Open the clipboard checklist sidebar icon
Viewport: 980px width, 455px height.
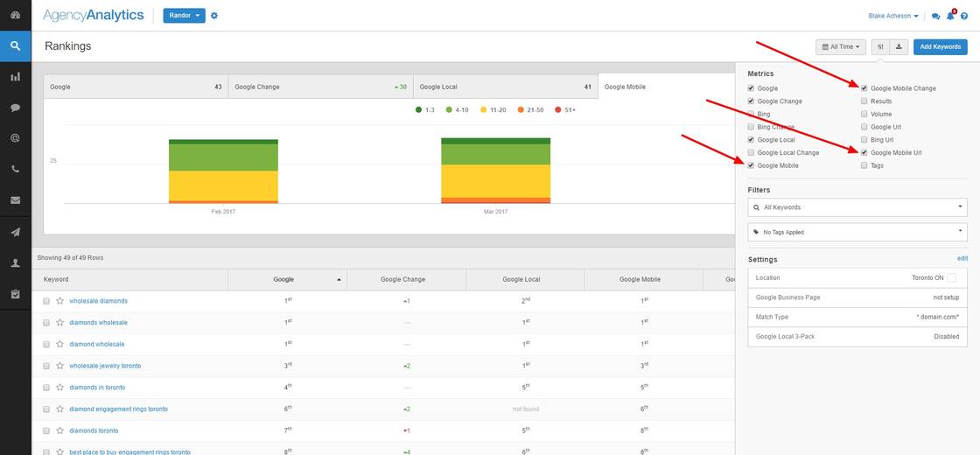click(x=15, y=294)
